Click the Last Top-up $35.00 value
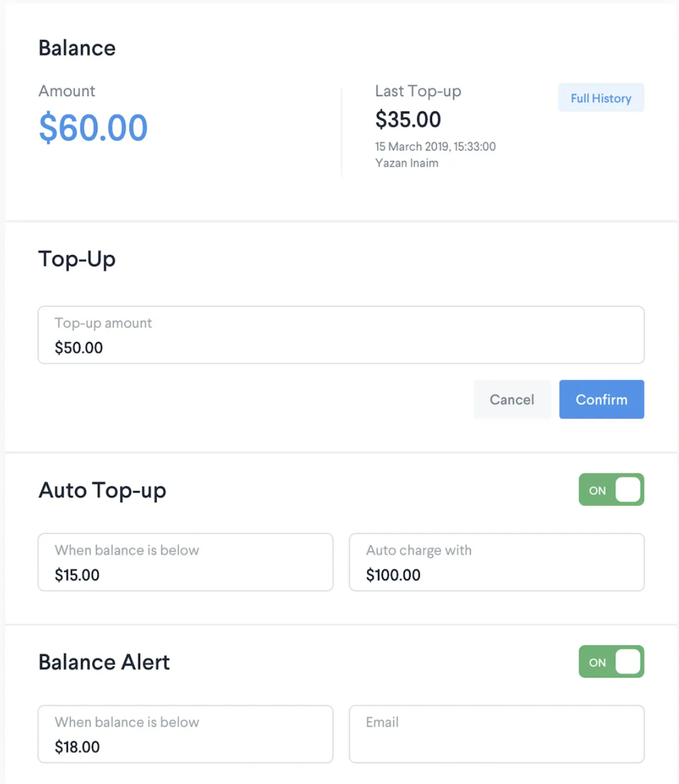679x784 pixels. 408,120
